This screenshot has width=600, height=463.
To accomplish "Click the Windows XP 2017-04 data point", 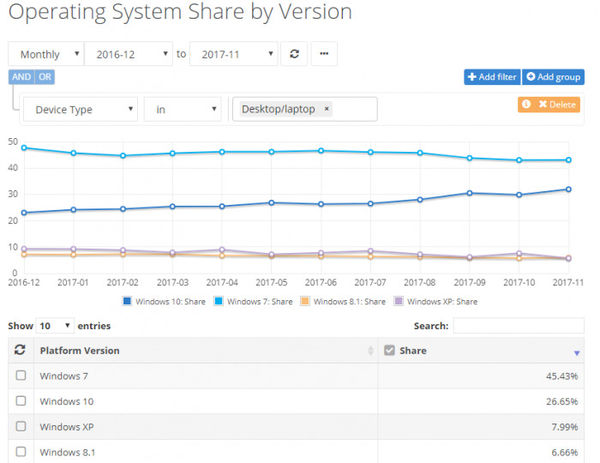I will click(x=222, y=249).
